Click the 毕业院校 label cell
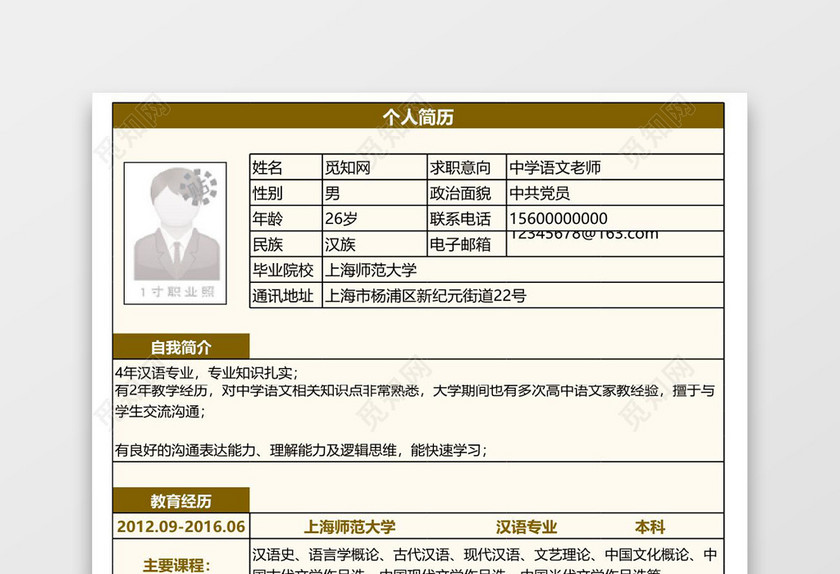This screenshot has width=840, height=574. tap(286, 270)
